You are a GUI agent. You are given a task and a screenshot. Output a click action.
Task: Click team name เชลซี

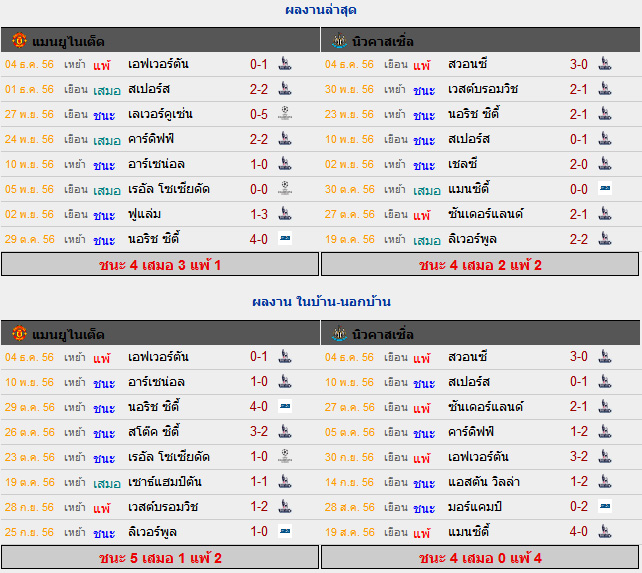click(463, 164)
